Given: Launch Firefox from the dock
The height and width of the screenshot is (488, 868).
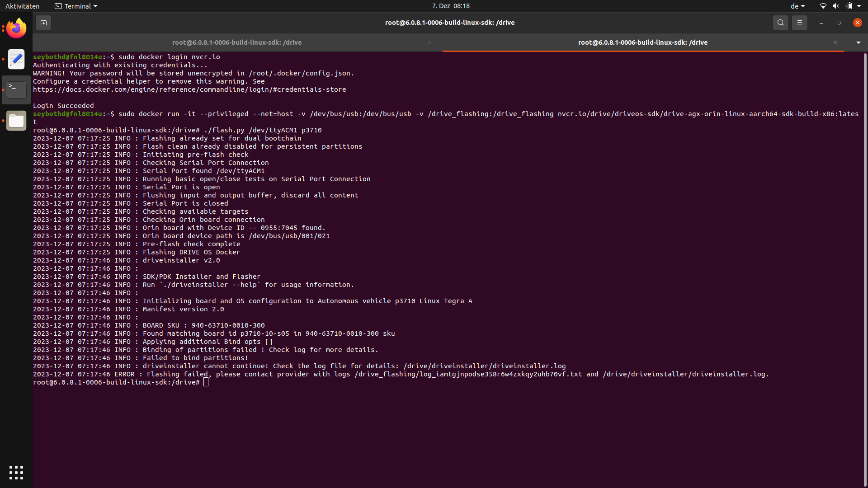Looking at the screenshot, I should click(16, 28).
